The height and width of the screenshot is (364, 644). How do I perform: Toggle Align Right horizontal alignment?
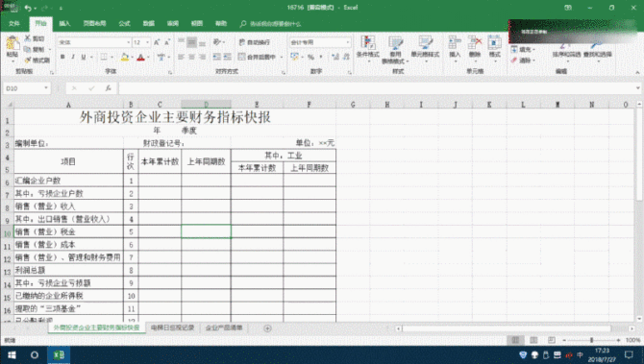(202, 57)
